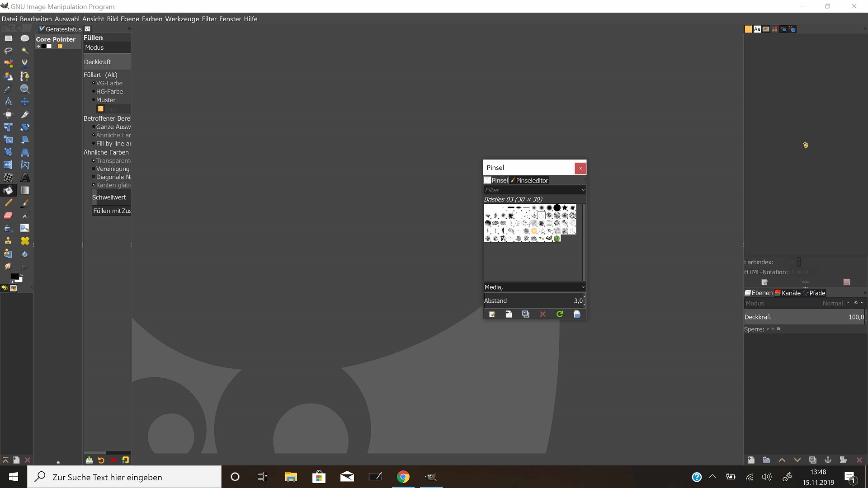This screenshot has height=488, width=868.
Task: Open the Werkzeuge menu
Action: [182, 19]
